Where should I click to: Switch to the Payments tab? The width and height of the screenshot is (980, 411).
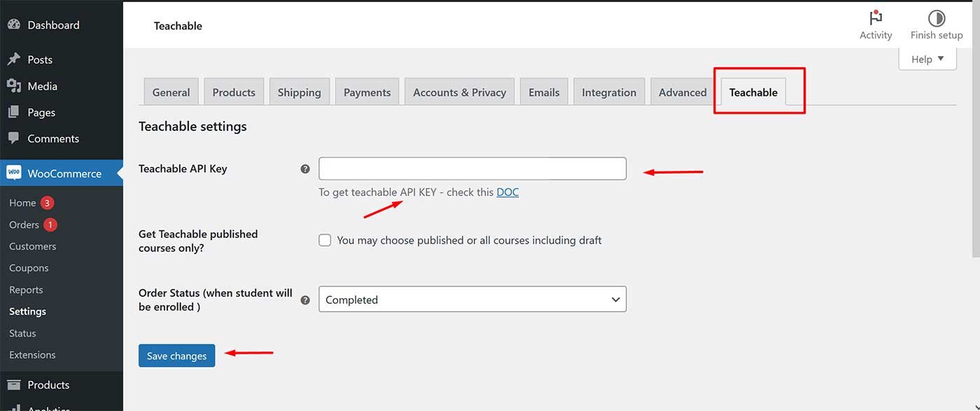[367, 92]
